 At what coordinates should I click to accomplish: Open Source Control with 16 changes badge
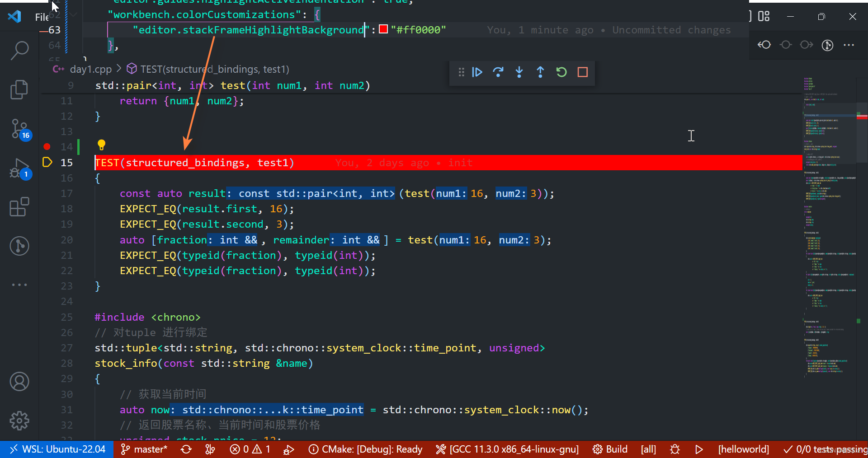point(20,130)
